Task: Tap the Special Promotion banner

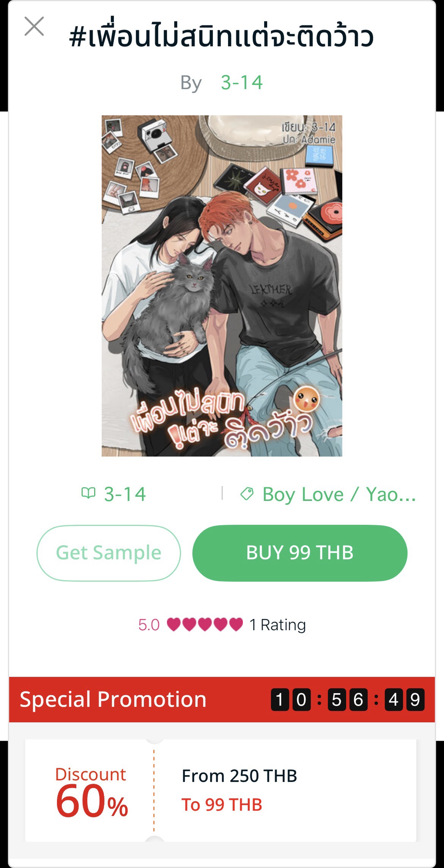Action: 222,700
